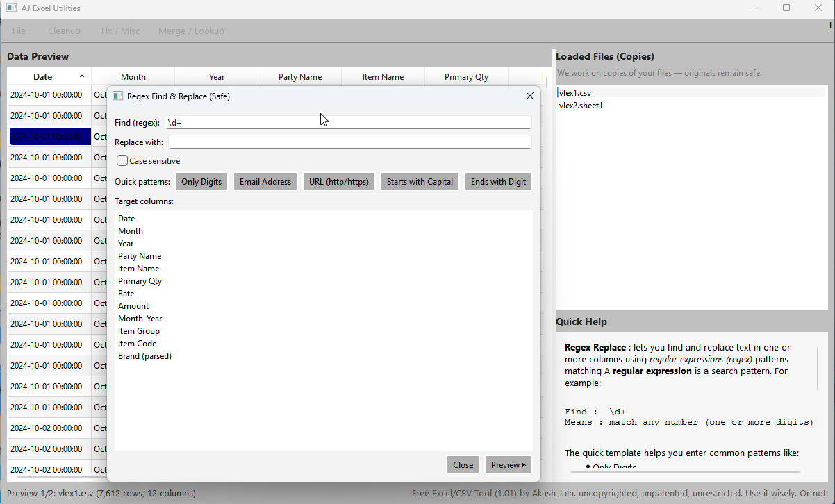This screenshot has height=504, width=835.
Task: Insert the URL (http/https) quick pattern
Action: (x=339, y=181)
